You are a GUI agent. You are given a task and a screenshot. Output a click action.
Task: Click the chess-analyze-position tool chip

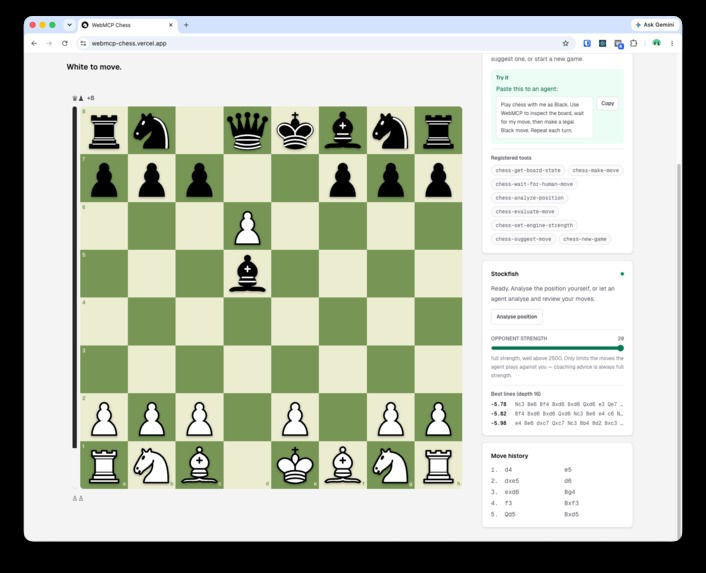[x=530, y=198]
